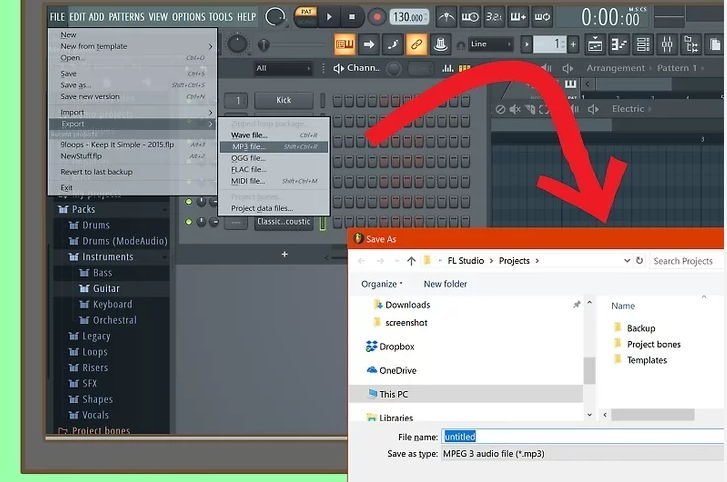Viewport: 727px width, 482px height.
Task: Toggle the PAT/SONG mode switch
Action: point(306,17)
